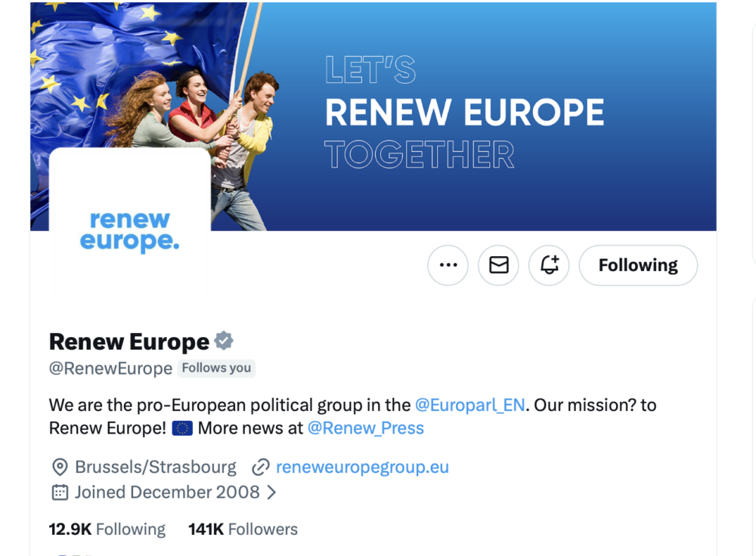
Task: Click the envelope message icon
Action: [x=499, y=265]
